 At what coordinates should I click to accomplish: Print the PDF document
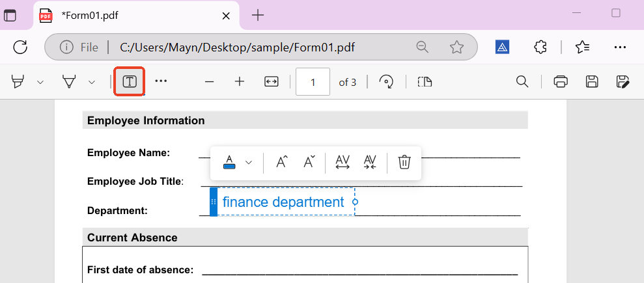(x=560, y=81)
